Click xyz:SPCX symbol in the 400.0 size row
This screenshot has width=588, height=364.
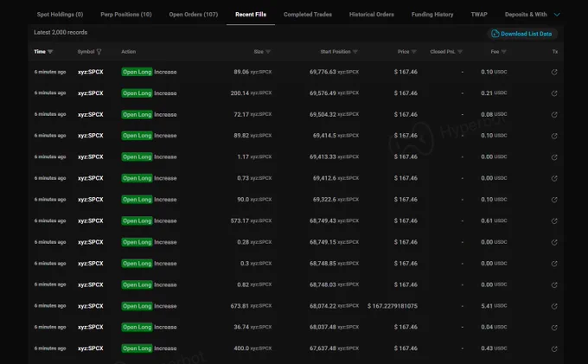tap(91, 348)
